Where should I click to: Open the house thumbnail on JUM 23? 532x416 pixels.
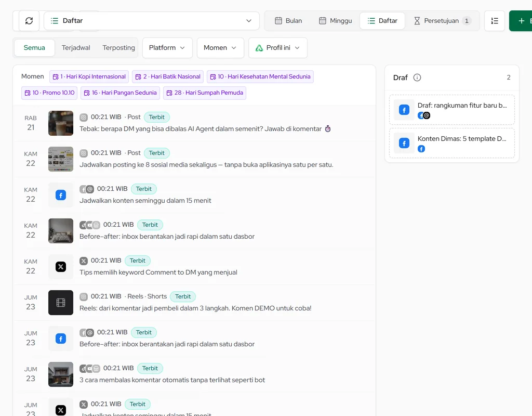[61, 374]
